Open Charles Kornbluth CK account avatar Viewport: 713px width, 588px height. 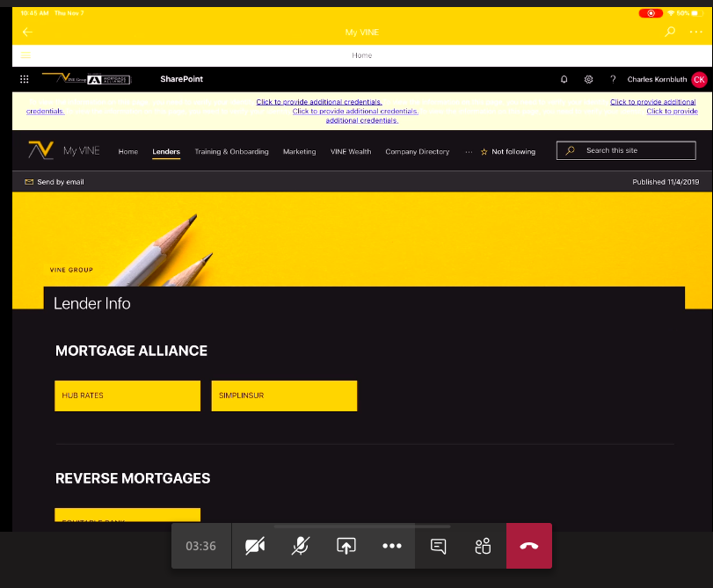pos(699,80)
